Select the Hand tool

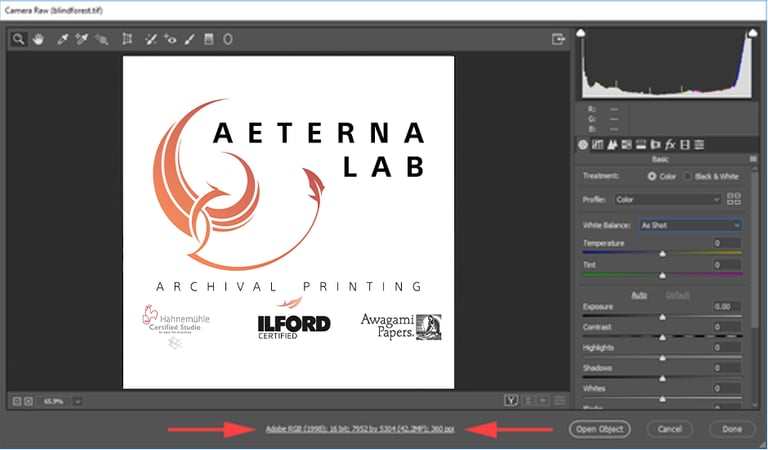click(x=38, y=39)
